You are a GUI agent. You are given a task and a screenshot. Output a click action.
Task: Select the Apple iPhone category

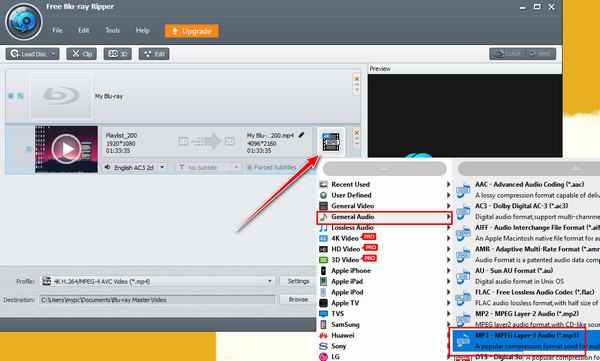tap(385, 270)
